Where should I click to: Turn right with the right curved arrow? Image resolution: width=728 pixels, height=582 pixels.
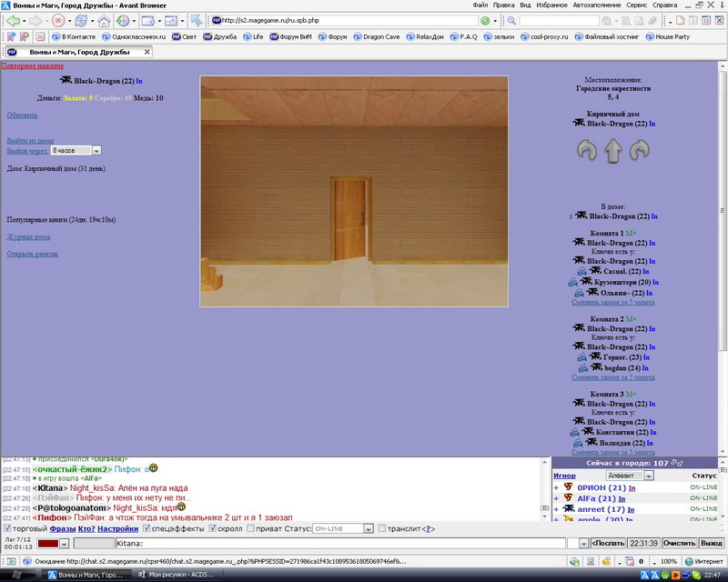pos(640,150)
